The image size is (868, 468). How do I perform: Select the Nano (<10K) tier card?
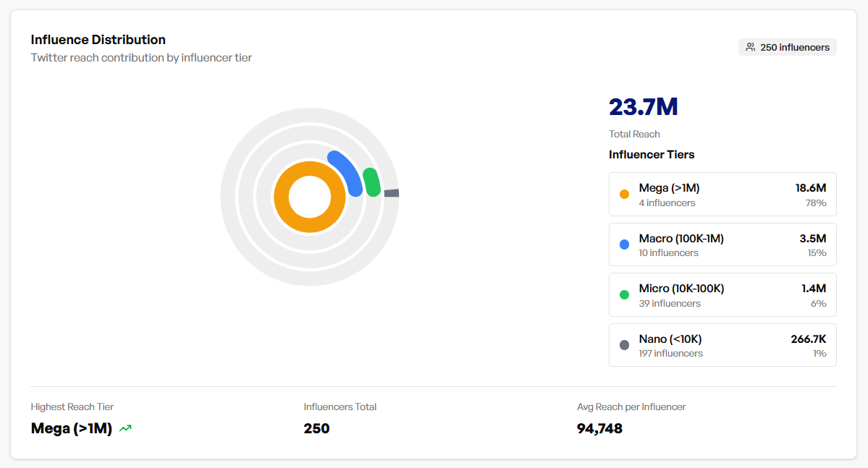click(722, 345)
